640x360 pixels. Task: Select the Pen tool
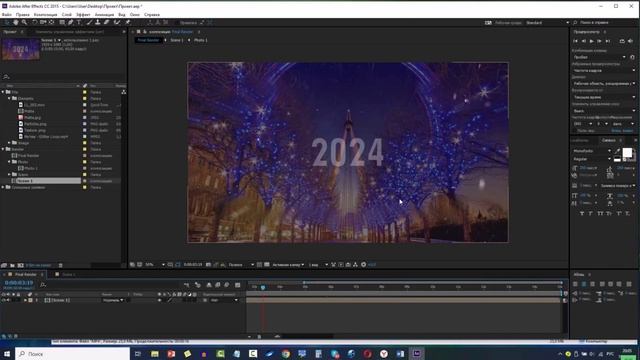pos(71,22)
